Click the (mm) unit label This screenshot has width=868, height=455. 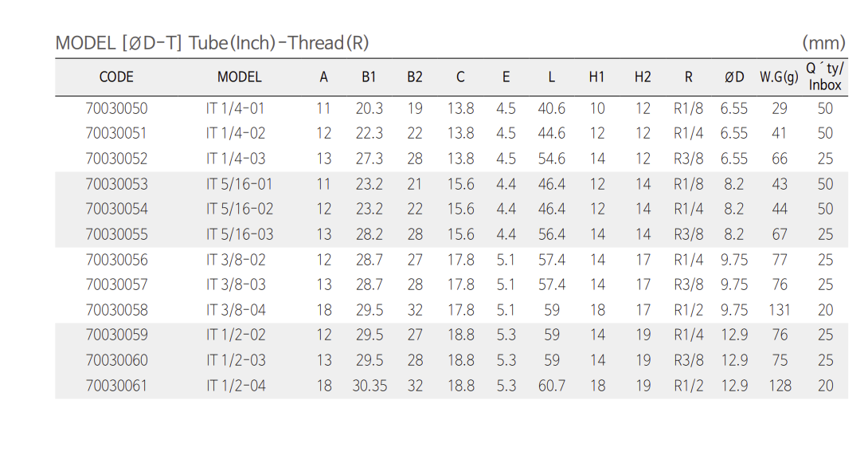coord(823,43)
